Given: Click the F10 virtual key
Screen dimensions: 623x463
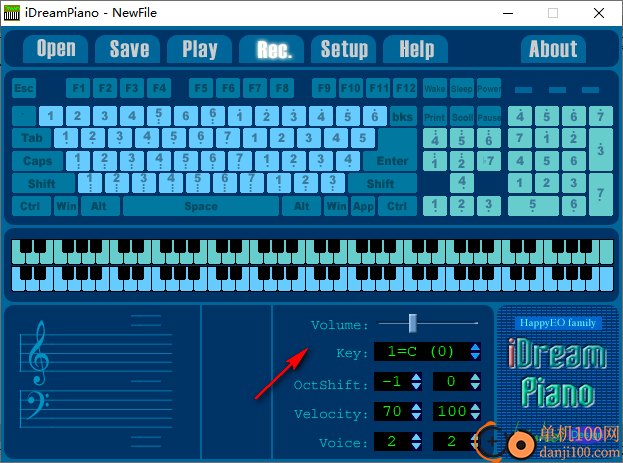Looking at the screenshot, I should tap(351, 88).
